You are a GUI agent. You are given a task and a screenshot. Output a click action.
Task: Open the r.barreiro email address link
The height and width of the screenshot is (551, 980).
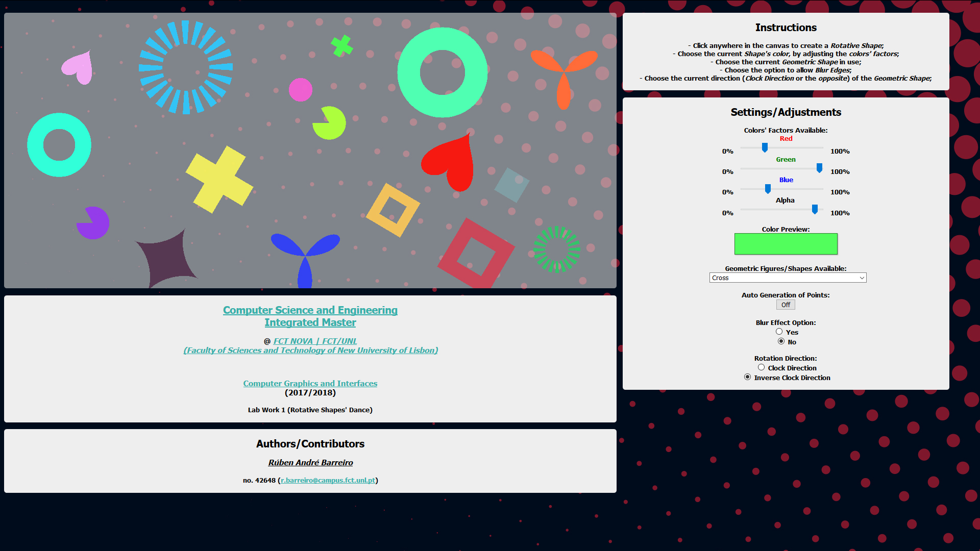[328, 480]
